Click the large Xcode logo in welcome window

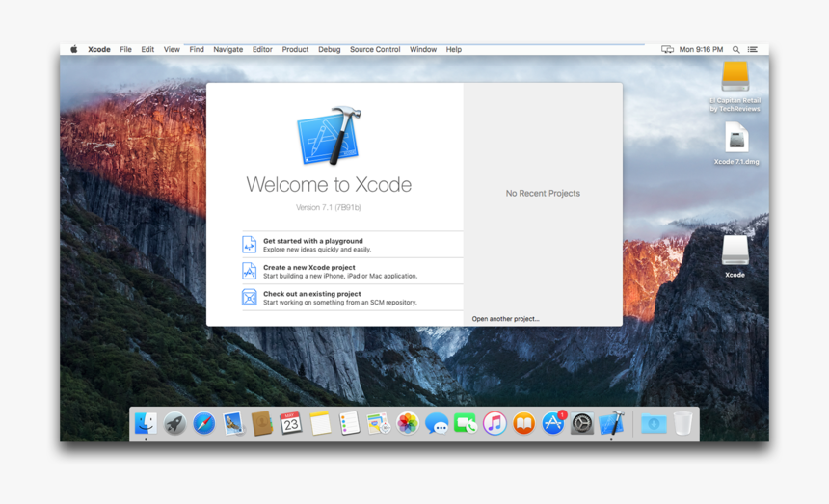tap(329, 136)
